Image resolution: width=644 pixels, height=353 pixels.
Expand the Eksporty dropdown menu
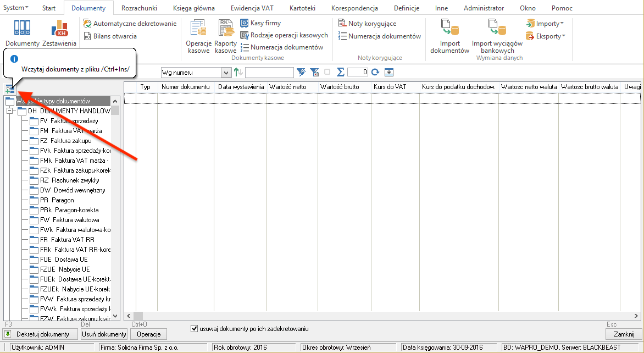pos(546,36)
